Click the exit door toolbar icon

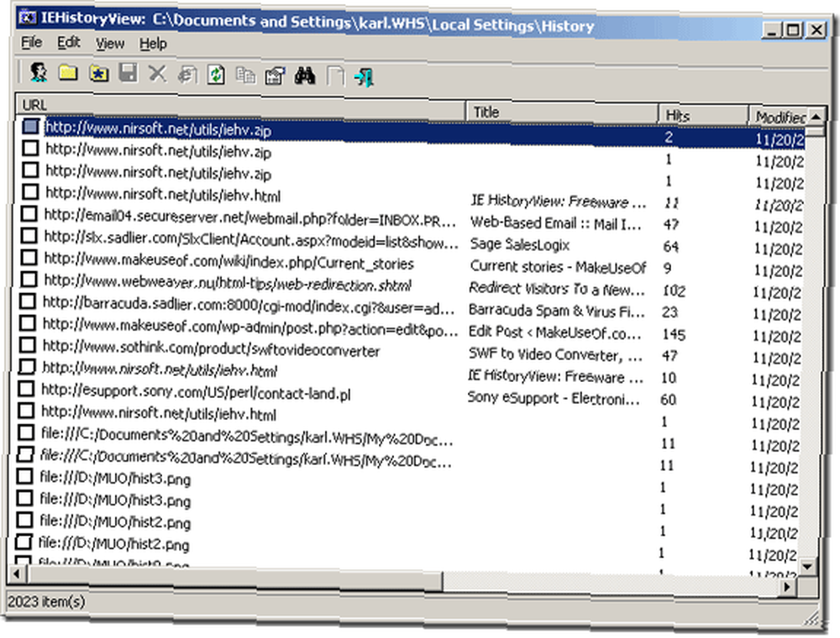click(365, 77)
